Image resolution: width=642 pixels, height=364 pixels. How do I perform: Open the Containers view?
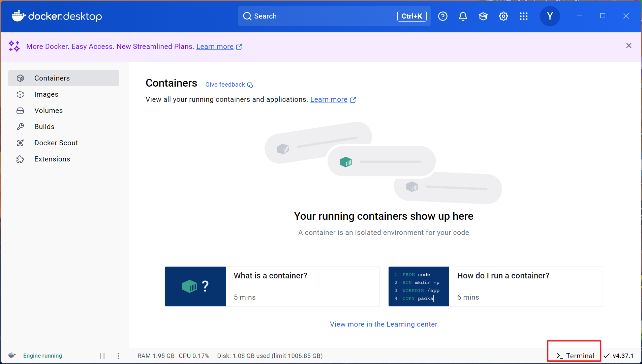[x=64, y=78]
